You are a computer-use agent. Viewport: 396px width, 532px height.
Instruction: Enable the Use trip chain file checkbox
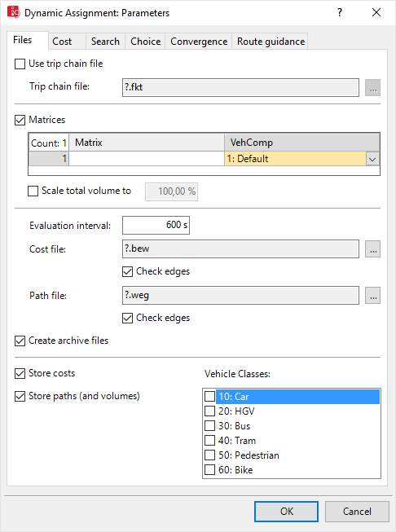tap(20, 64)
